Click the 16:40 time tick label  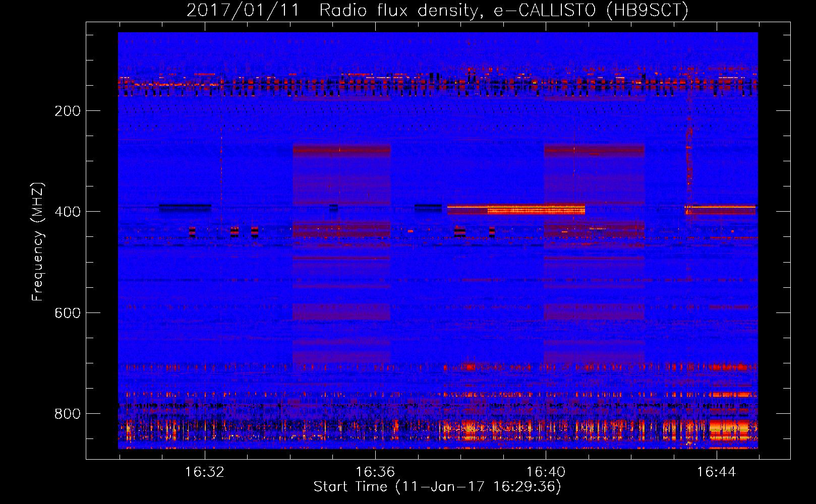point(546,472)
